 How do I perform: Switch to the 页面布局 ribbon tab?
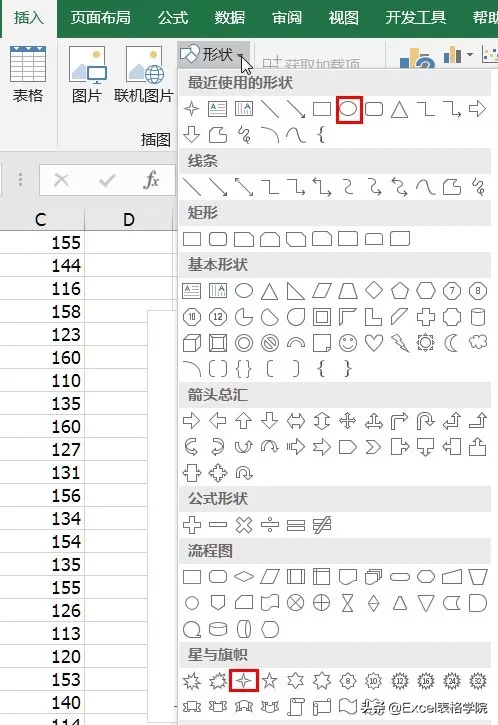[100, 18]
